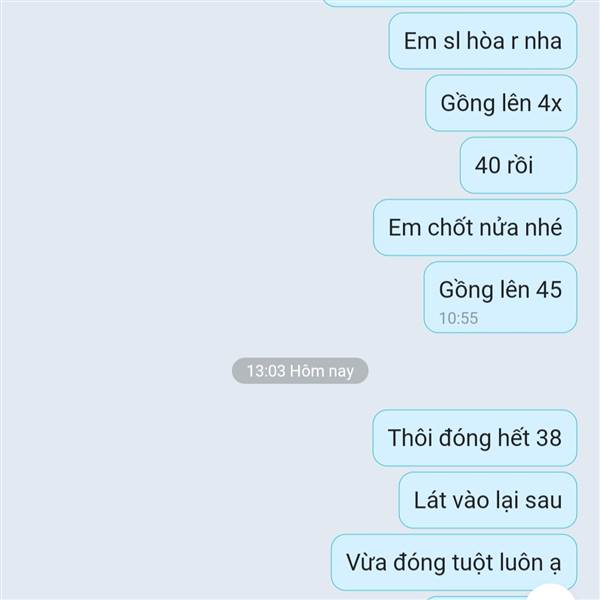The height and width of the screenshot is (600, 600).
Task: Select the 'Thôi đóng hết 38' message
Action: coord(474,438)
